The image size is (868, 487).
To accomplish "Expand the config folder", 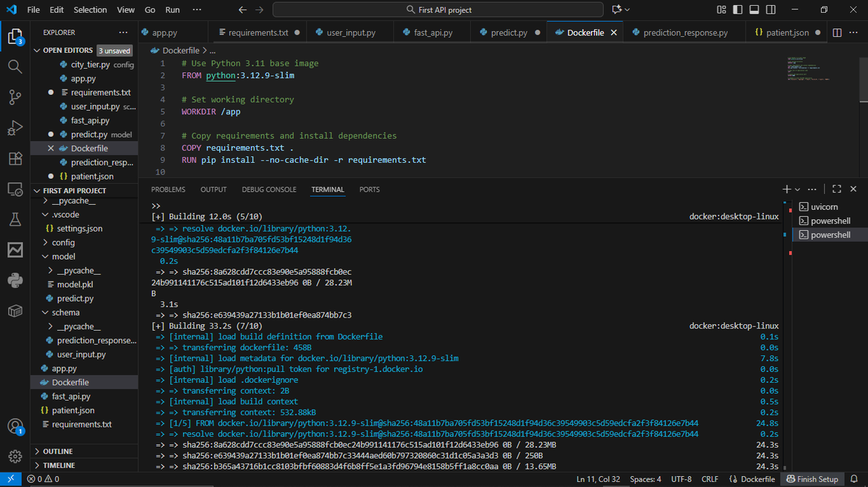I will [x=63, y=242].
